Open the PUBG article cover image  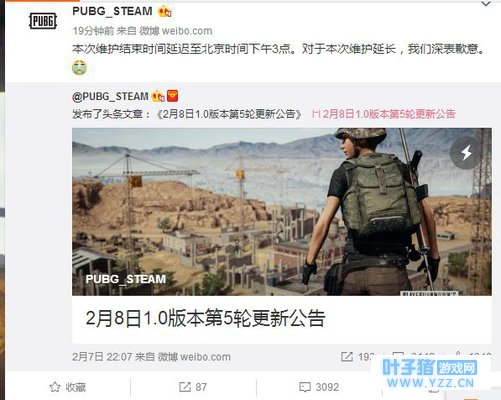[x=282, y=212]
